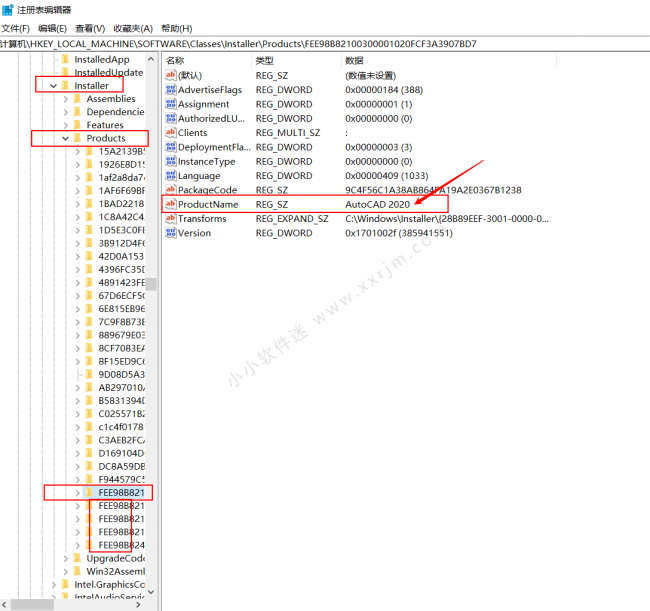Open the 文件(F) menu

click(x=15, y=28)
